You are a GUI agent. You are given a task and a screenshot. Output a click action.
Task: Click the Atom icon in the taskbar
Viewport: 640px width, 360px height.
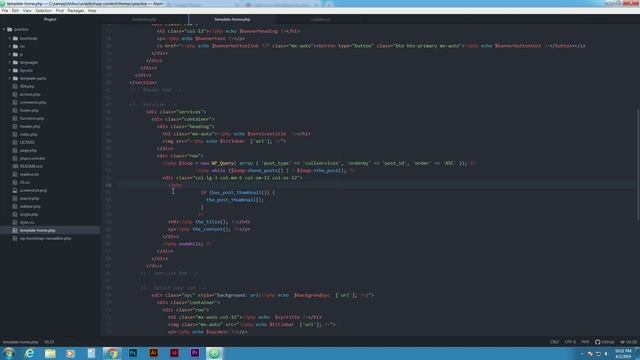pos(214,353)
